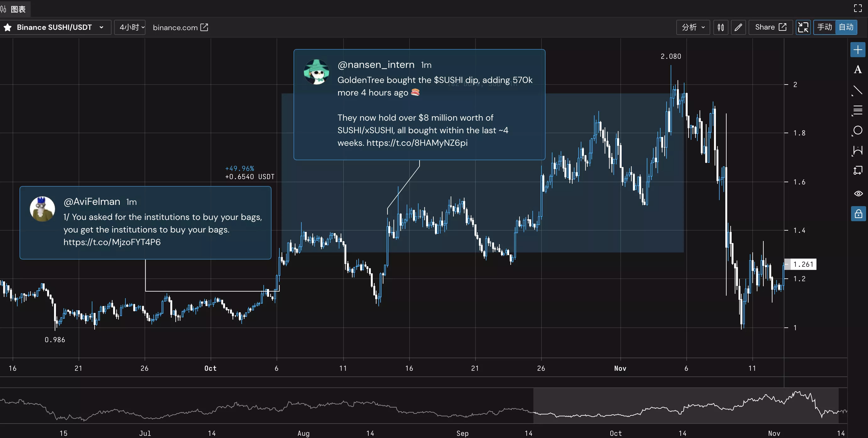Click the navigator range selection window
Viewport: 868px width, 438px height.
[x=685, y=406]
